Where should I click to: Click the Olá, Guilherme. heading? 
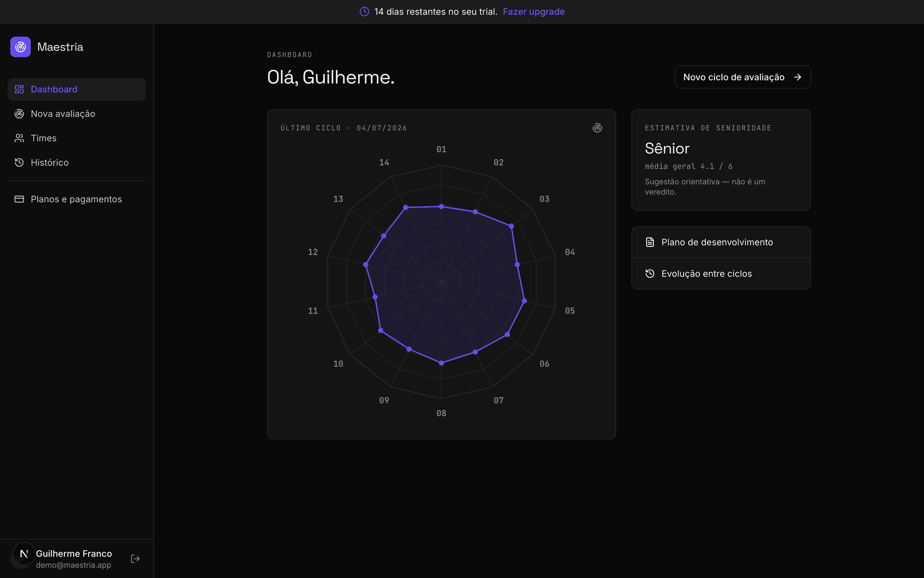(x=331, y=77)
